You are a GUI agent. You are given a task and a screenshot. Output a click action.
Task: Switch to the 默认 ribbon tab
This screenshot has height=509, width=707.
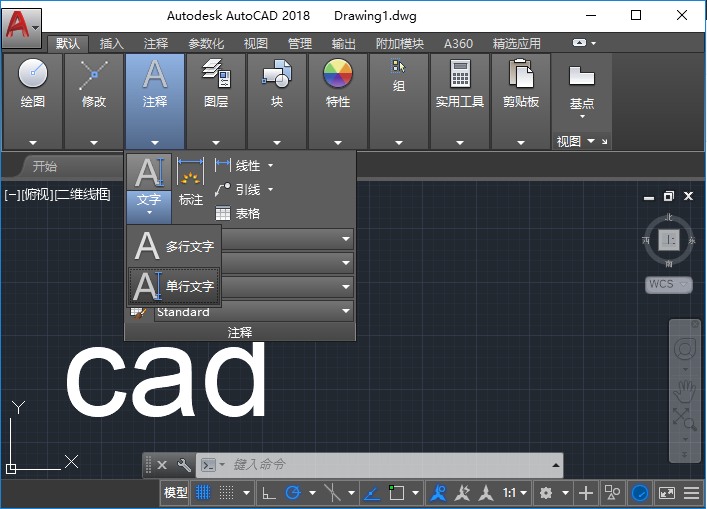pyautogui.click(x=68, y=44)
